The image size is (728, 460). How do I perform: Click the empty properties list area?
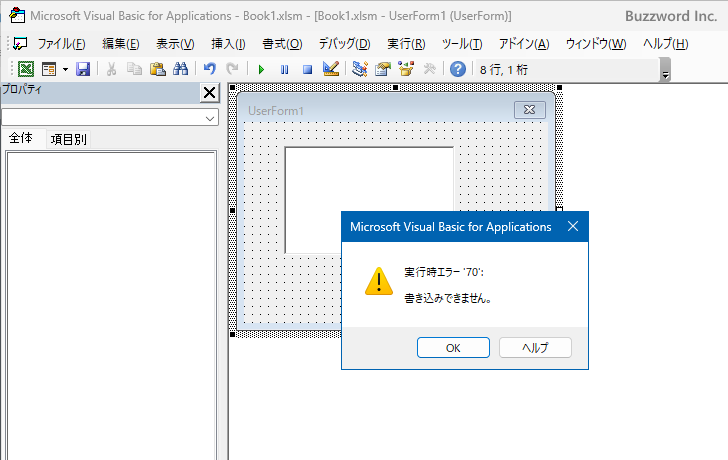coord(111,305)
